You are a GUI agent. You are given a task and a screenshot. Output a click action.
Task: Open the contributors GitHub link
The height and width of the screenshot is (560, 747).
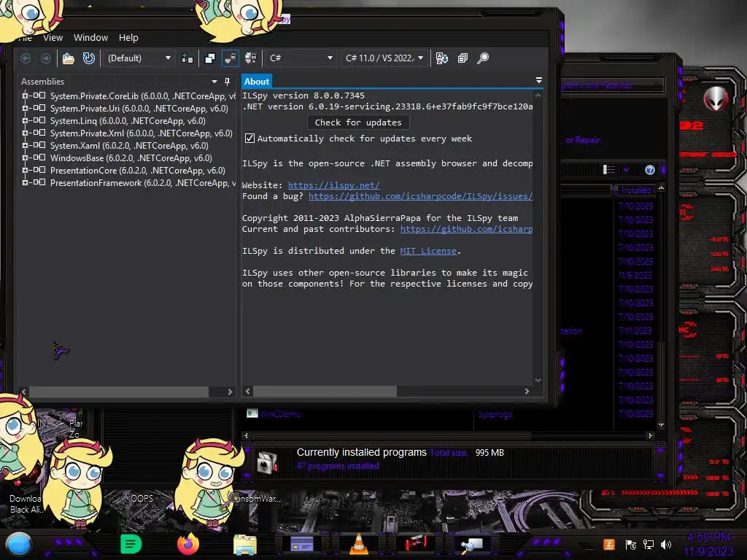click(x=466, y=229)
